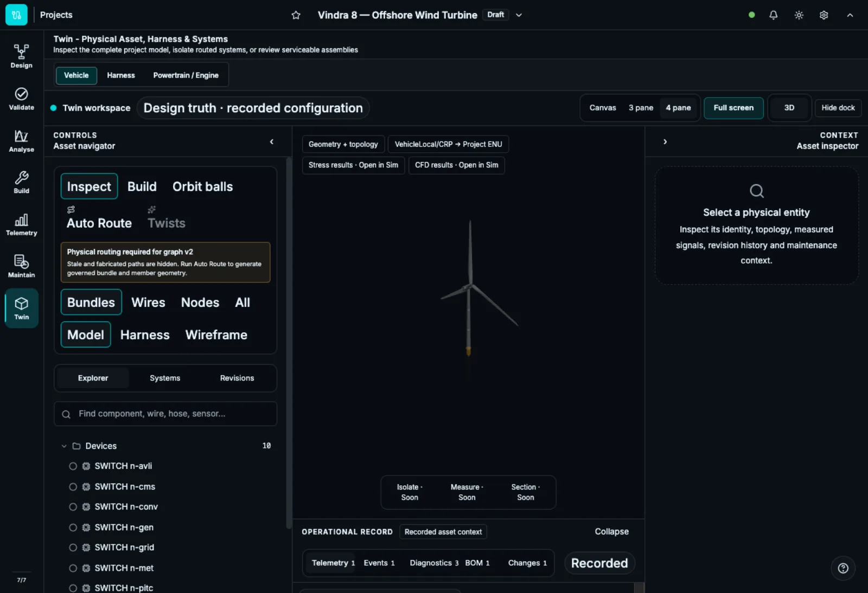Image resolution: width=868 pixels, height=593 pixels.
Task: Open the Systems tab
Action: 165,378
